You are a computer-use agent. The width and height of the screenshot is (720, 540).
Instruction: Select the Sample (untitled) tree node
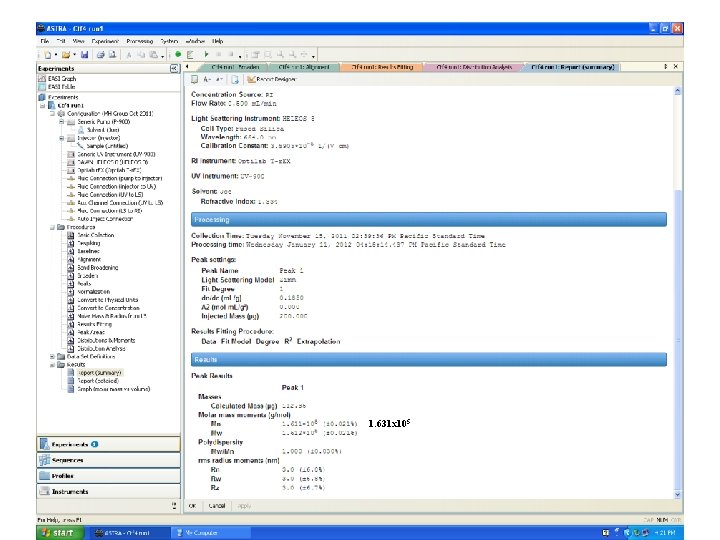102,146
